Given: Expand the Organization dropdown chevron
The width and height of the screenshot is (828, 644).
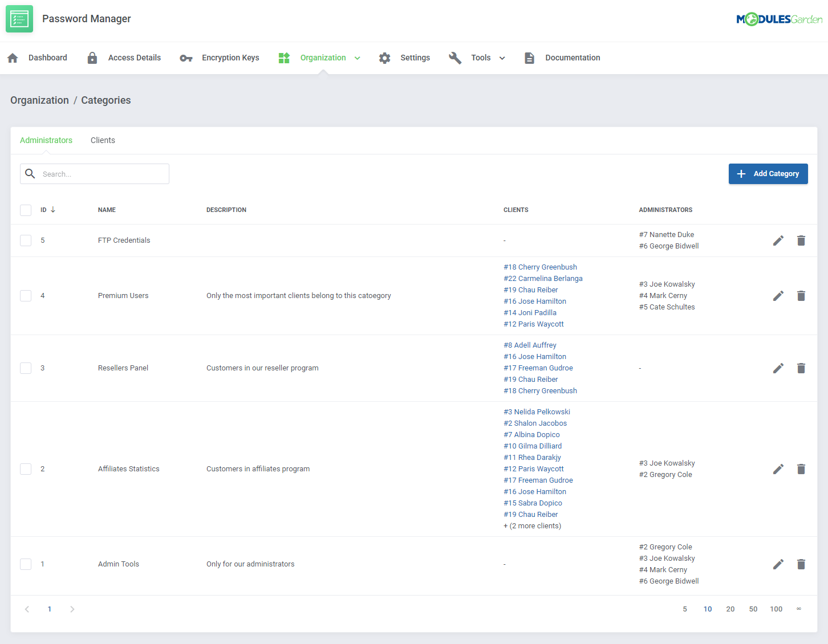Looking at the screenshot, I should point(358,58).
